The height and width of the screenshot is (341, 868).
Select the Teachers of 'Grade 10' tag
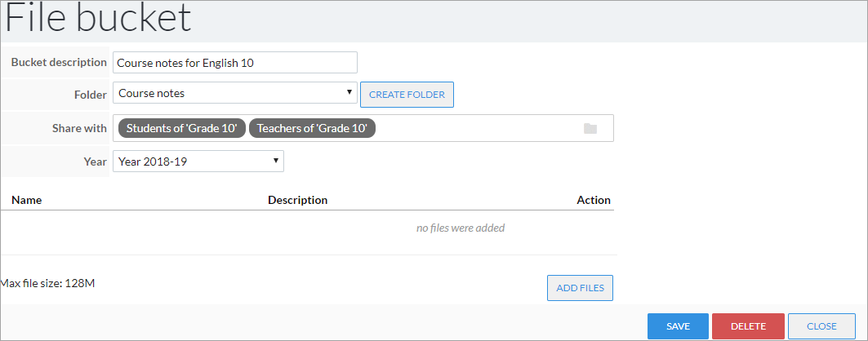[312, 128]
